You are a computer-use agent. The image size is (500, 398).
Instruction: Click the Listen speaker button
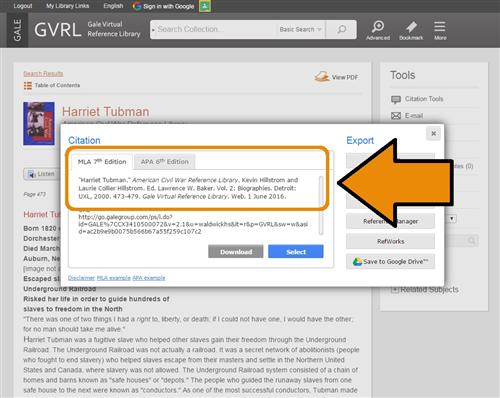click(42, 174)
